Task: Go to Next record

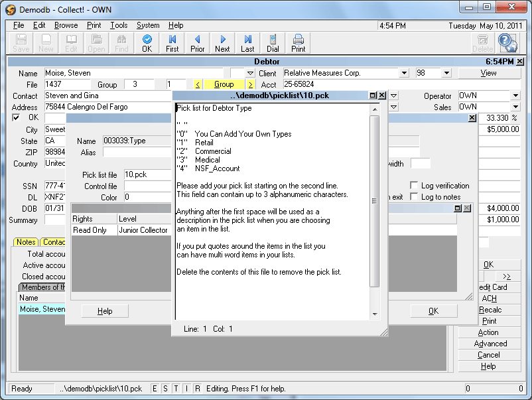Action: [222, 43]
